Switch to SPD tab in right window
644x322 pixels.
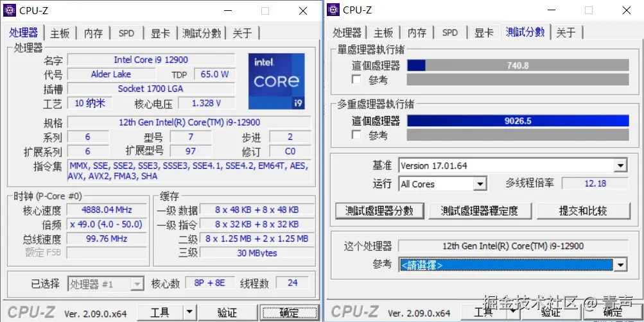point(450,33)
